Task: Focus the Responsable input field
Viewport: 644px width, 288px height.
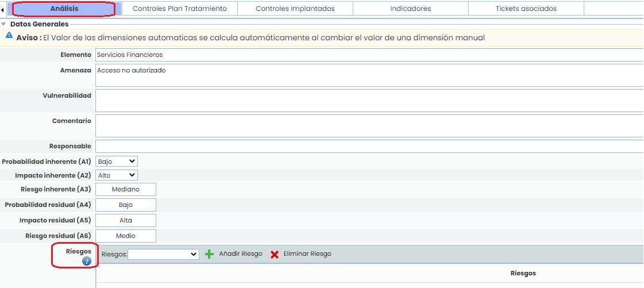Action: click(369, 146)
